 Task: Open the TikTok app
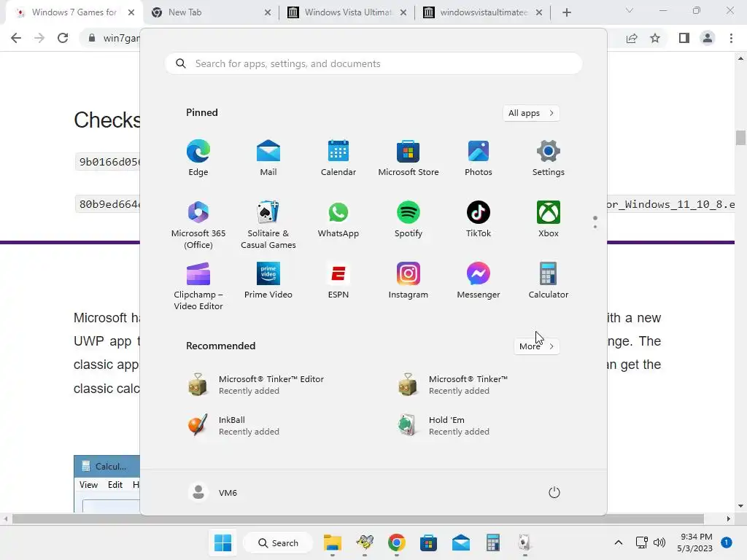click(x=479, y=219)
